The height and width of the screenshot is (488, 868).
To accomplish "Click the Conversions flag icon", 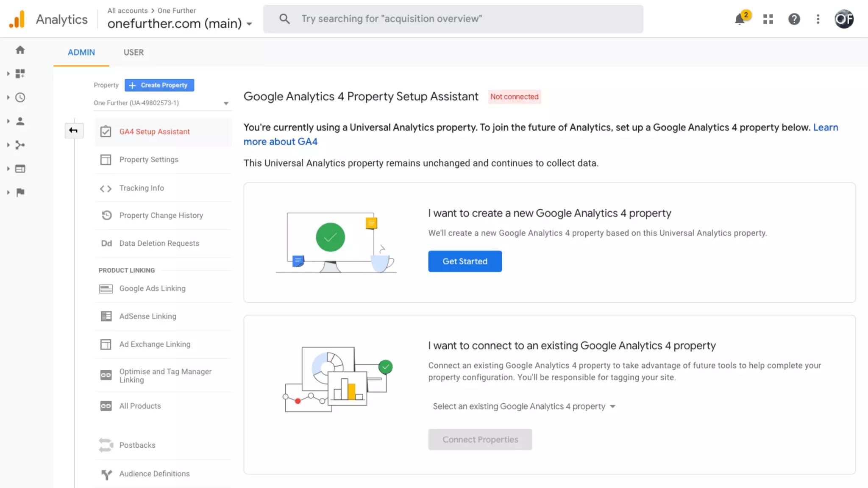I will pyautogui.click(x=20, y=192).
